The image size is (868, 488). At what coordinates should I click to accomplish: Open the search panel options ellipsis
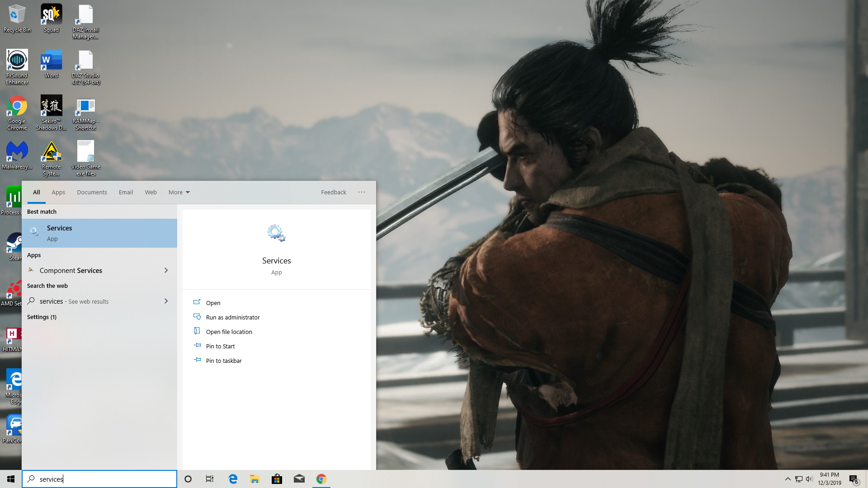coord(362,192)
